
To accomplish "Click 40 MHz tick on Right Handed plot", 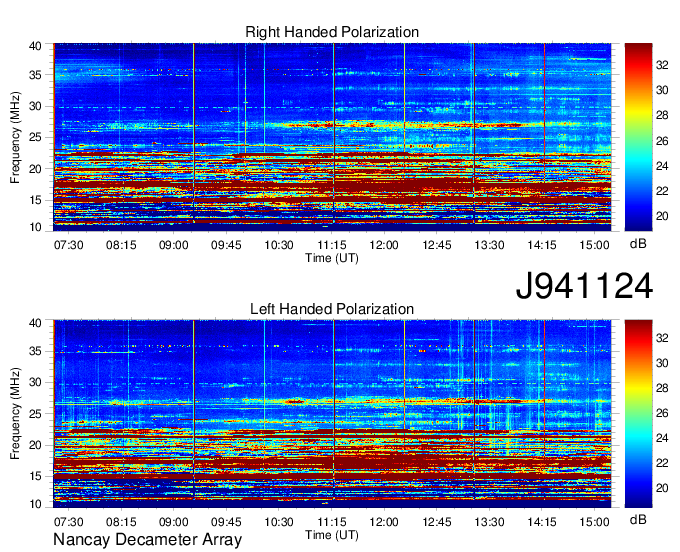I will 35,46.
